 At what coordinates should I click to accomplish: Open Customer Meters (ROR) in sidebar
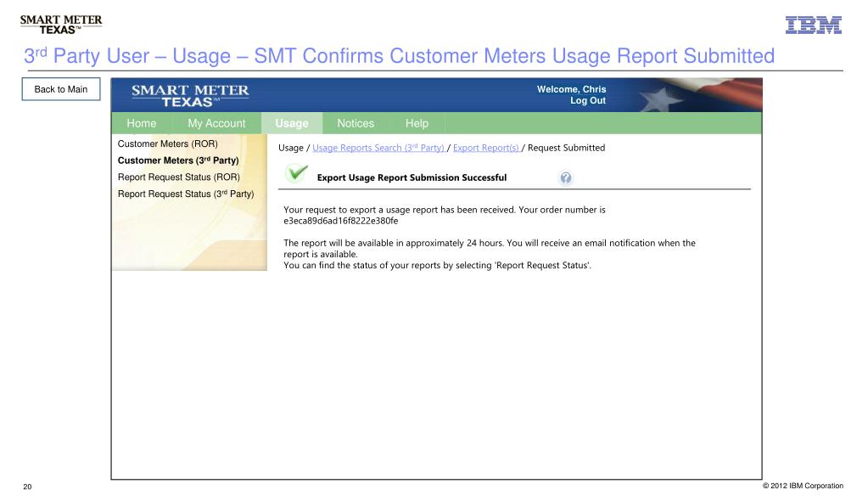coord(168,144)
